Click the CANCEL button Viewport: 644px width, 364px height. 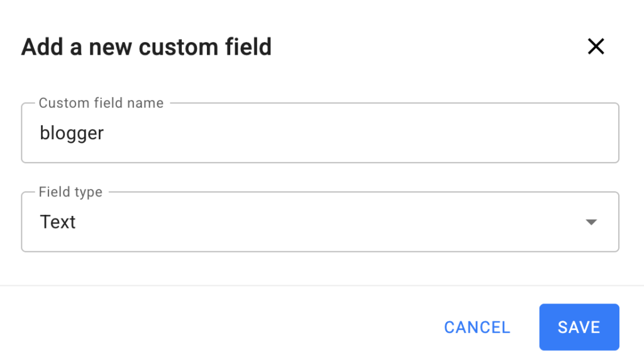click(477, 327)
